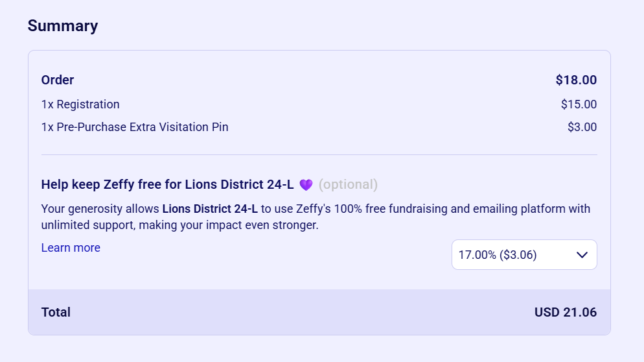Image resolution: width=644 pixels, height=362 pixels.
Task: Click the gray (optional) label
Action: click(x=348, y=185)
